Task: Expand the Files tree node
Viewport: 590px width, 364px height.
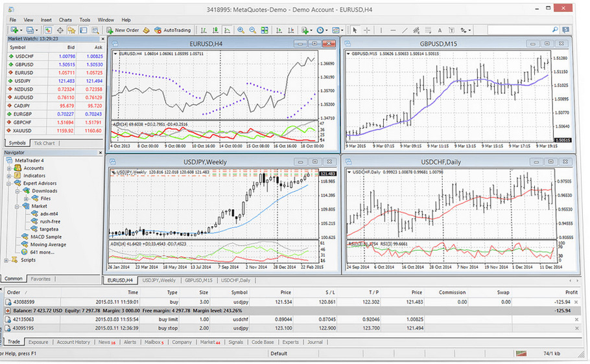Action: click(26, 199)
